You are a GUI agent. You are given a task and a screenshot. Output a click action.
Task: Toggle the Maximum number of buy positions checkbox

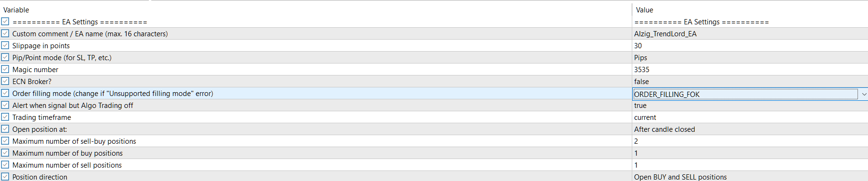[x=5, y=153]
